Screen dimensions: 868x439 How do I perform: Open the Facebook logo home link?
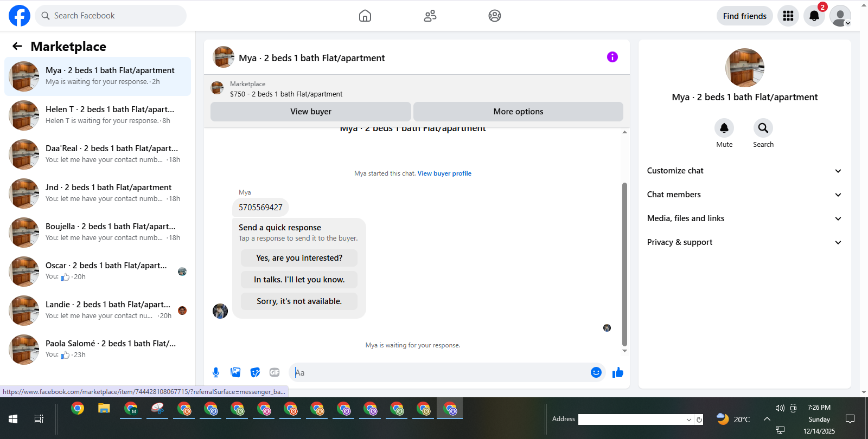(20, 16)
